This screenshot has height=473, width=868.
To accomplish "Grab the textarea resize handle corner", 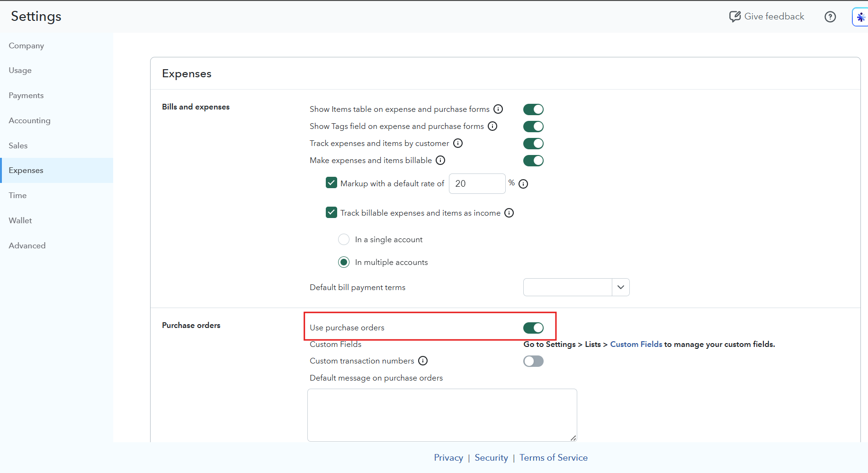I will [573, 438].
